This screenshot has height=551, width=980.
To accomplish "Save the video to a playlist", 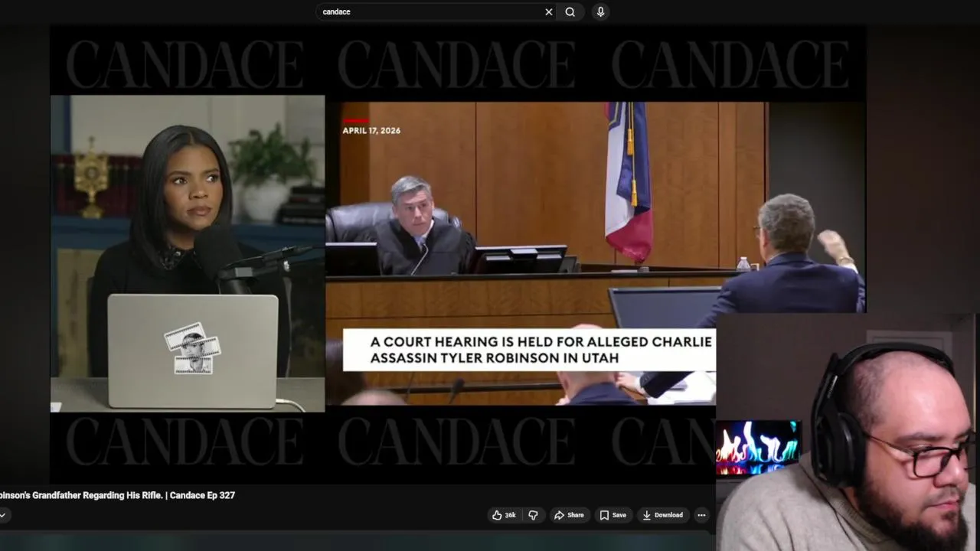I will tap(612, 515).
